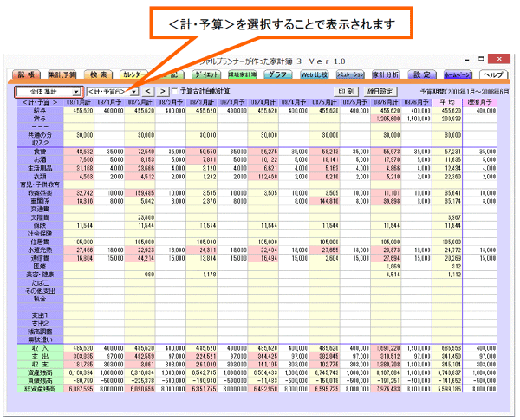Click 教養娯楽 cell under 08/2月計

pyautogui.click(x=140, y=192)
